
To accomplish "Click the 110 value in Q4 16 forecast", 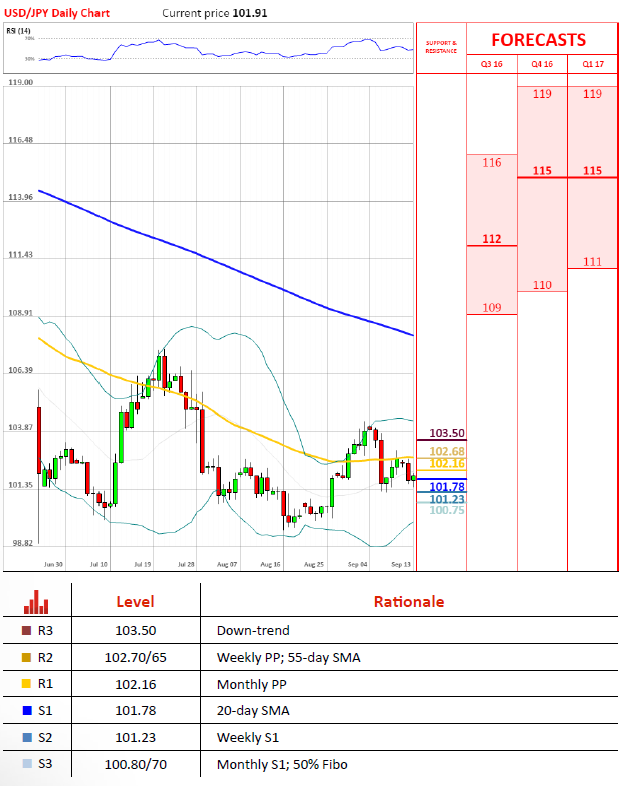I will (x=542, y=285).
